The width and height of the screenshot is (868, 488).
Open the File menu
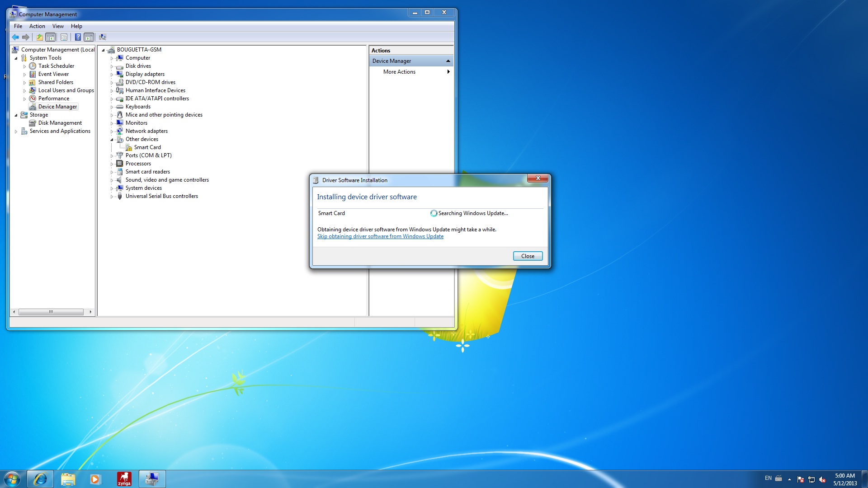18,26
